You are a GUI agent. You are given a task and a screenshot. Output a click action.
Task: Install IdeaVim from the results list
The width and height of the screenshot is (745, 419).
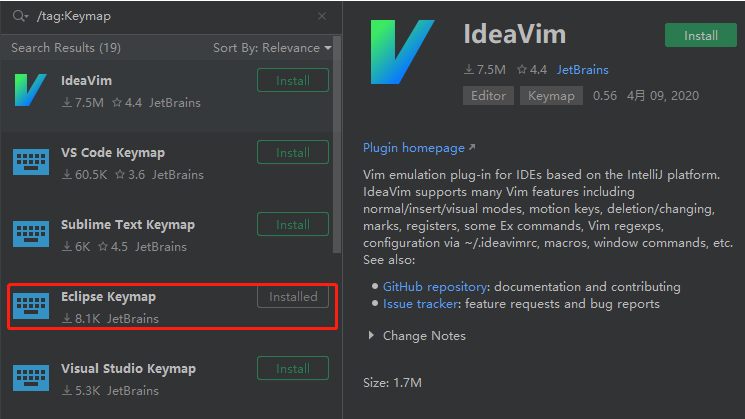(x=293, y=80)
